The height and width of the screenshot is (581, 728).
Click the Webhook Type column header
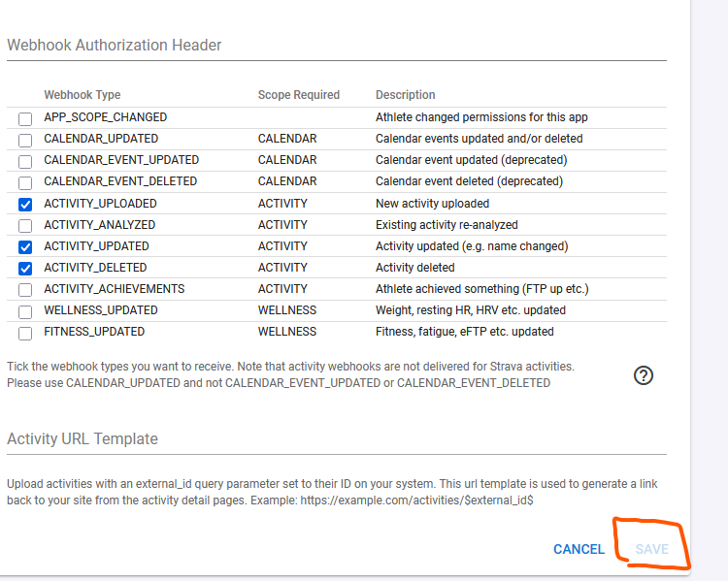click(x=83, y=95)
